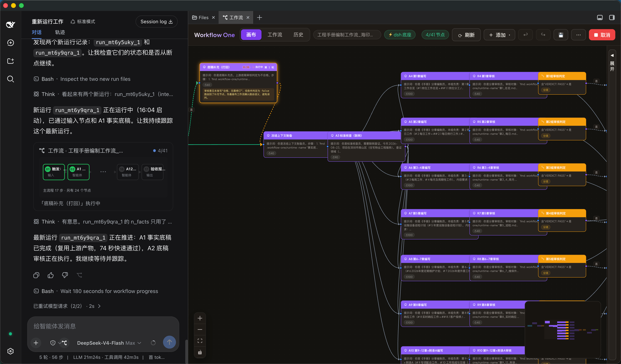Open the 历史 tab
621x364 pixels.
[298, 35]
